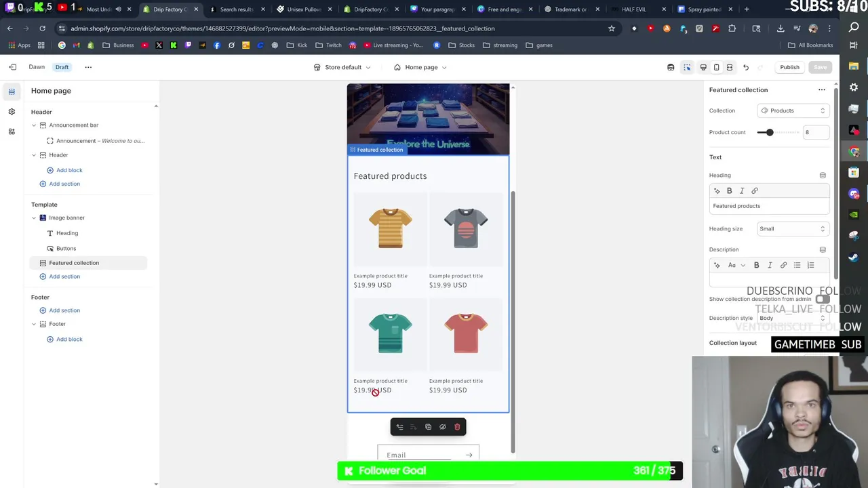Bookmark this page with the star icon
The height and width of the screenshot is (488, 868).
coord(611,28)
